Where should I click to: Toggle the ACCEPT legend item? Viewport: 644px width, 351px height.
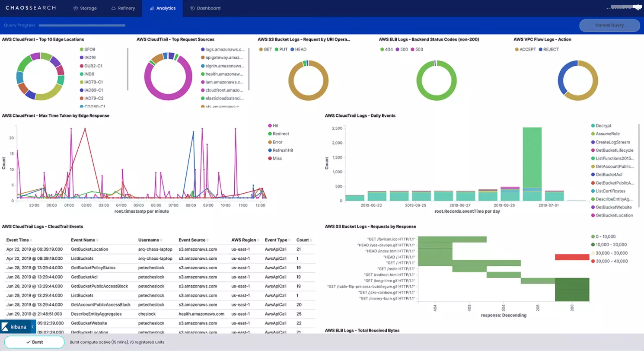(526, 49)
